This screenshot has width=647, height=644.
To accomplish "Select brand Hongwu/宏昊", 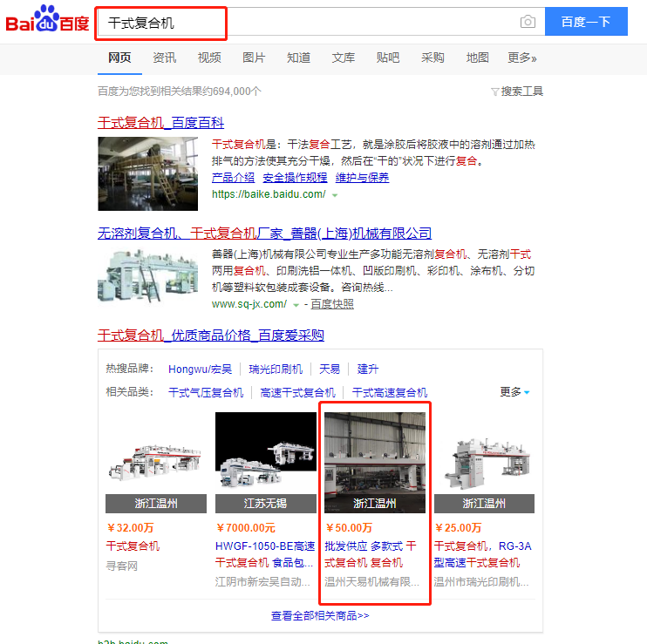I will click(201, 369).
